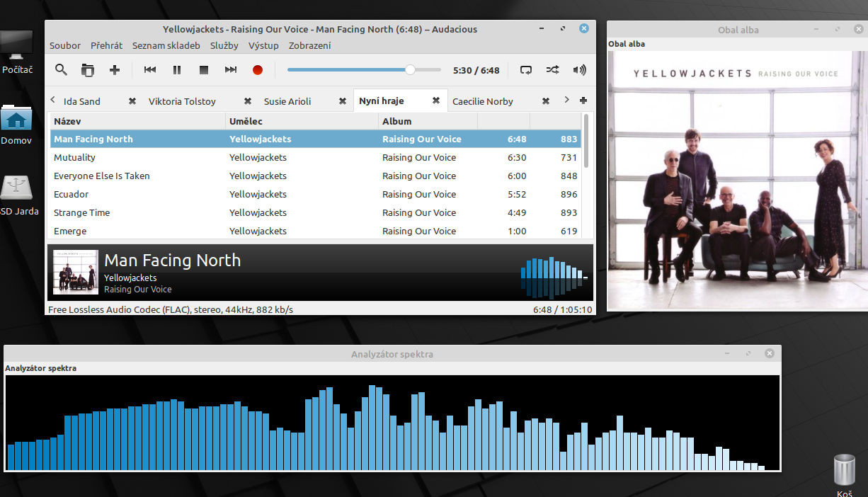868x497 pixels.
Task: Stop playback with the stop button
Action: coord(204,70)
